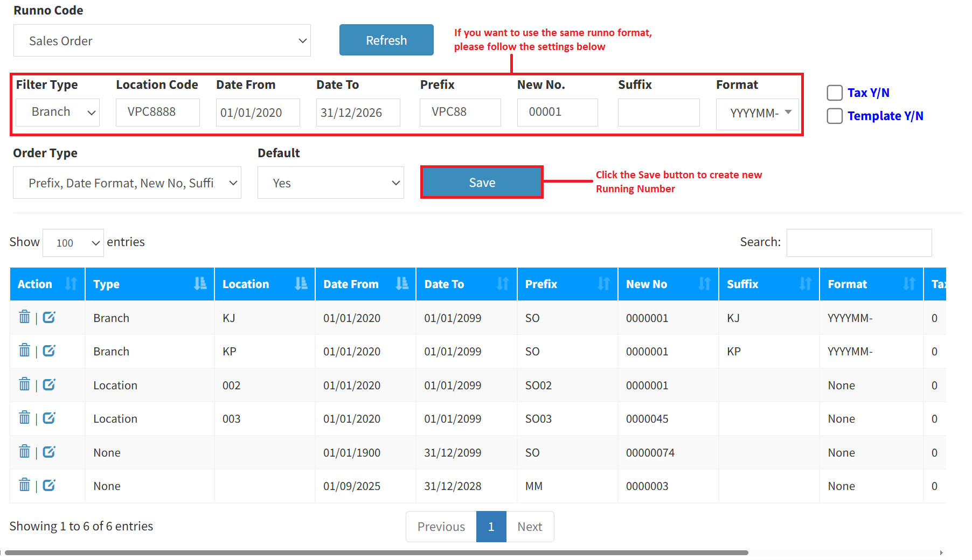Delete the KJ branch row

click(x=24, y=317)
